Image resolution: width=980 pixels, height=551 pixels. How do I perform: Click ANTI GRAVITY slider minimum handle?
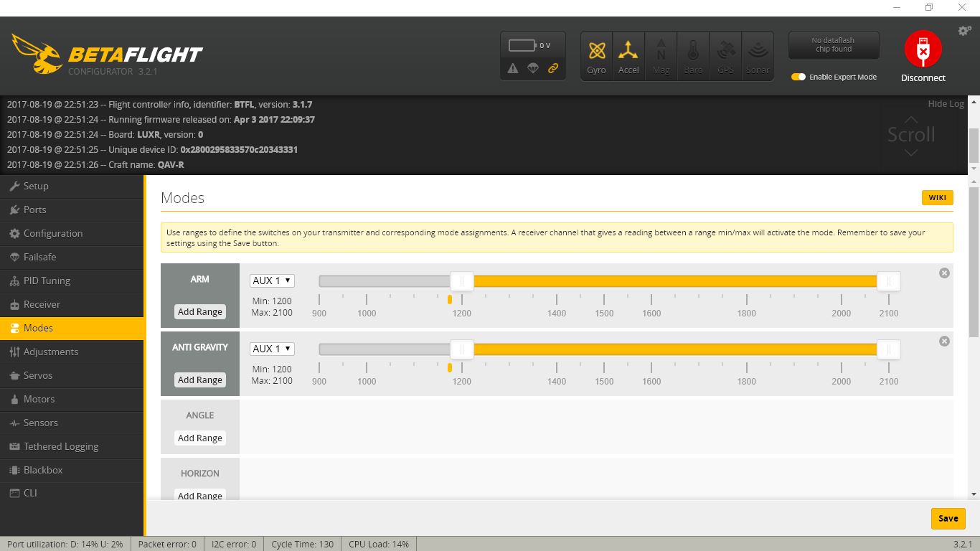point(462,349)
